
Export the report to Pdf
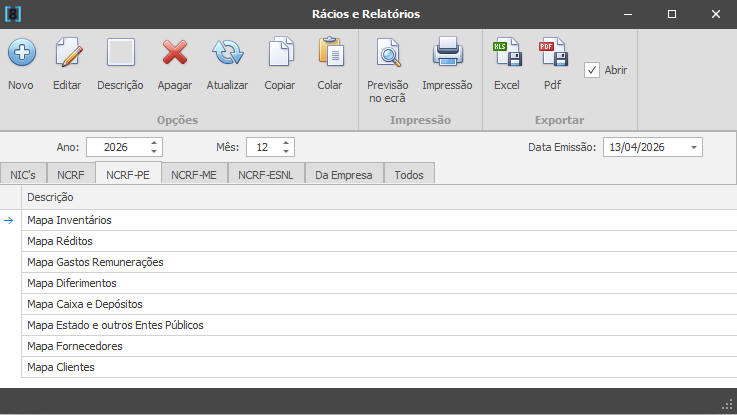click(x=553, y=53)
